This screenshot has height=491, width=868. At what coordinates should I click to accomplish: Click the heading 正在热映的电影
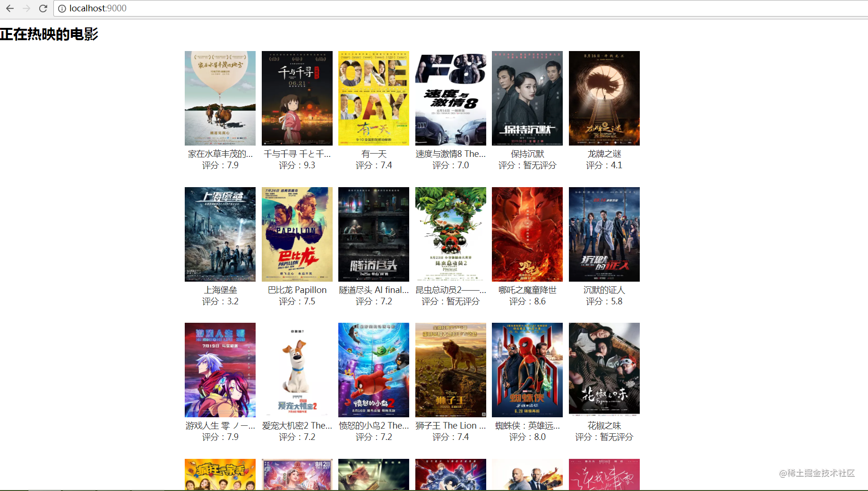tap(49, 34)
